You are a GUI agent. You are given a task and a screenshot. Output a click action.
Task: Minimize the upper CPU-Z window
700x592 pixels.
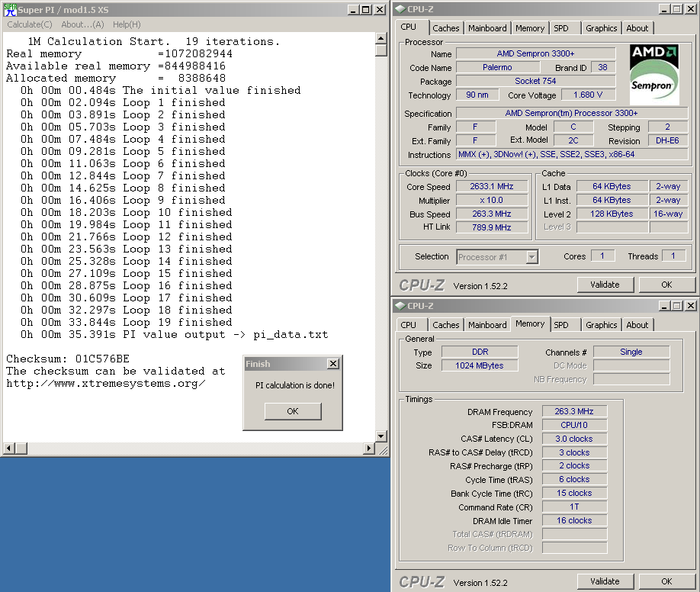[x=664, y=9]
